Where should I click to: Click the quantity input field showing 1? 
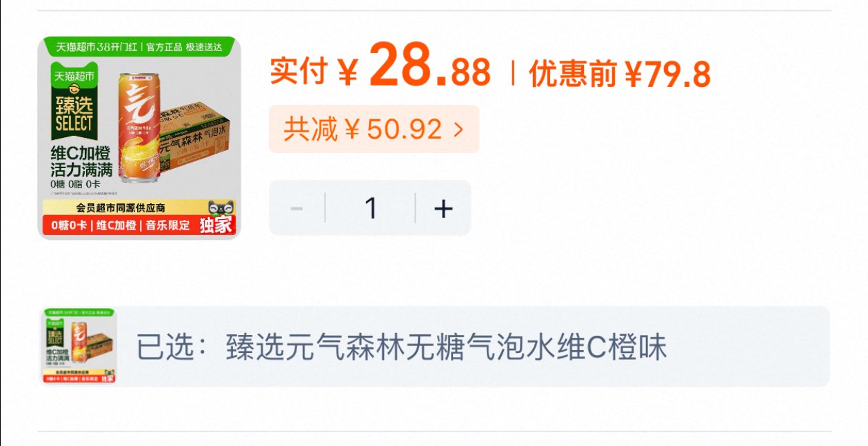point(370,208)
